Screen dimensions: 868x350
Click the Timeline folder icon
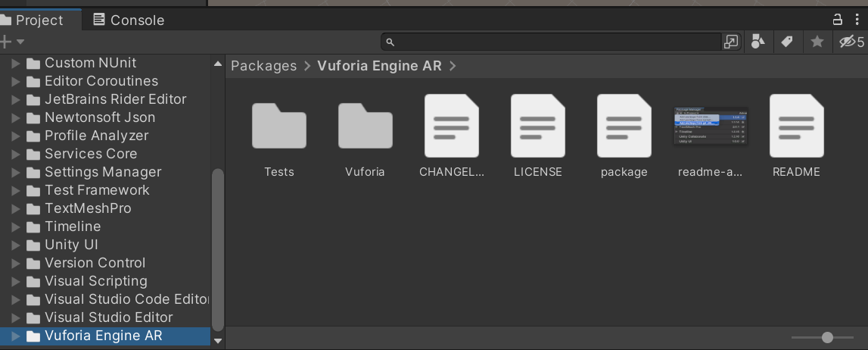point(33,227)
